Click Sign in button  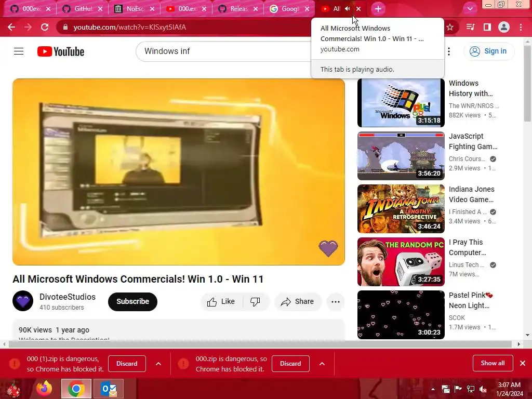tap(489, 51)
